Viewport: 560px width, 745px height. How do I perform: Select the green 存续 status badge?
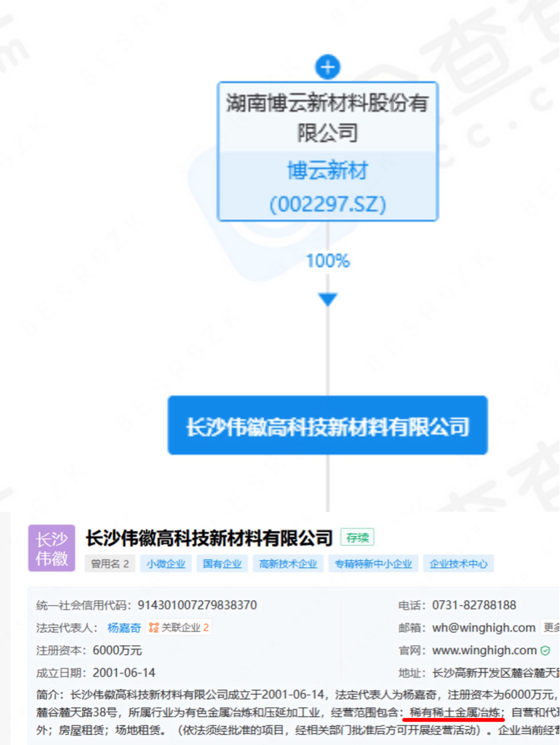click(357, 538)
